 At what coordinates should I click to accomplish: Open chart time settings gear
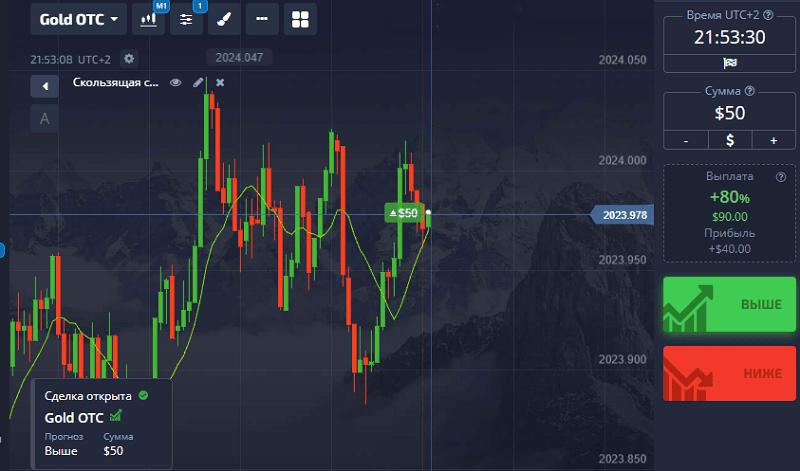coord(129,59)
